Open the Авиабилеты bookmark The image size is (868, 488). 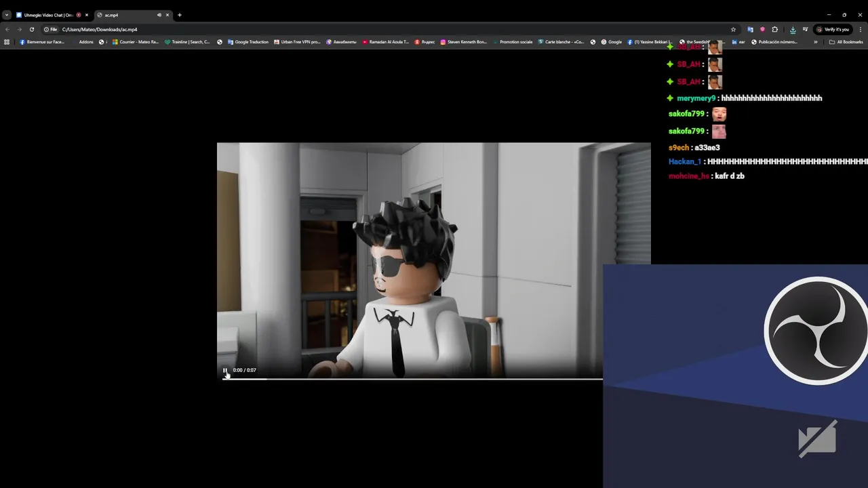[341, 42]
